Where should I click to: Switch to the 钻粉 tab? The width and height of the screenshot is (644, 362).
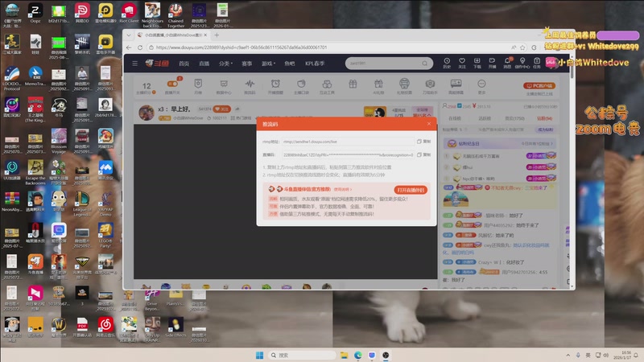(545, 118)
